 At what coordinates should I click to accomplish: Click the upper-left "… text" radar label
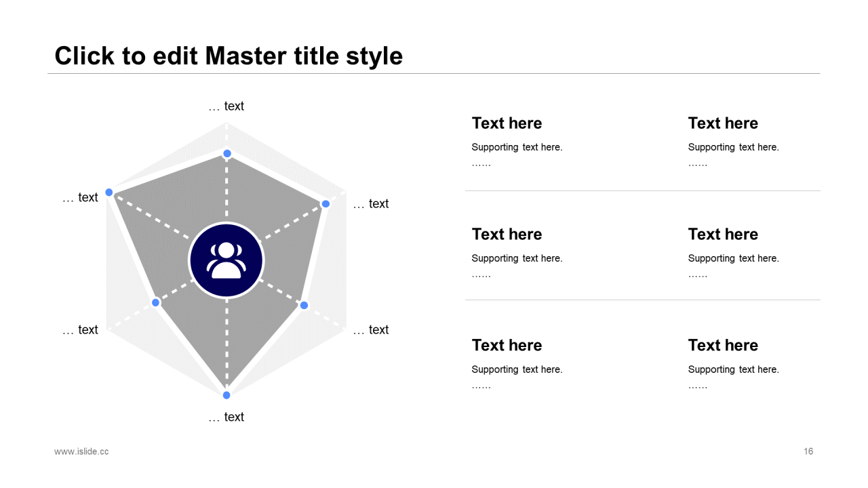pyautogui.click(x=80, y=197)
